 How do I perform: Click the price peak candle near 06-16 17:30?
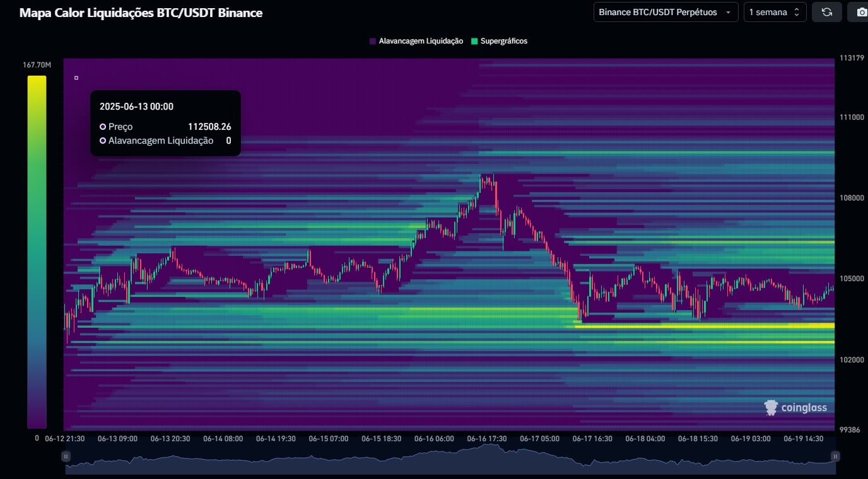(x=486, y=182)
